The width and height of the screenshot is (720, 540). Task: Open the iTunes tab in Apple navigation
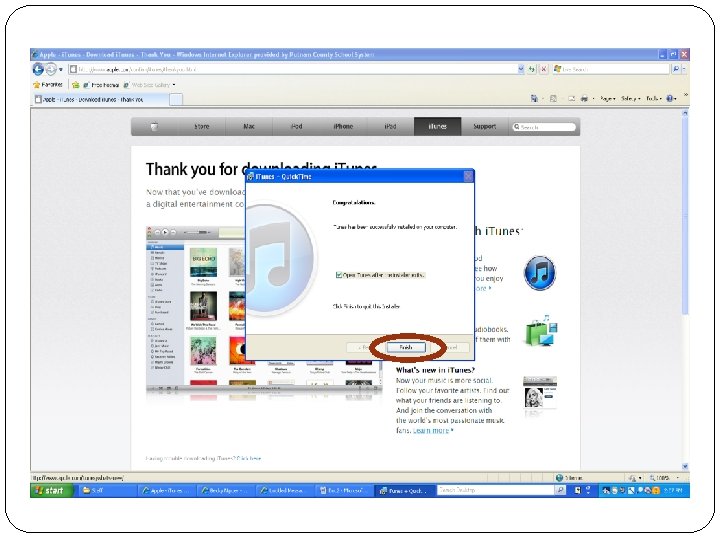438,126
